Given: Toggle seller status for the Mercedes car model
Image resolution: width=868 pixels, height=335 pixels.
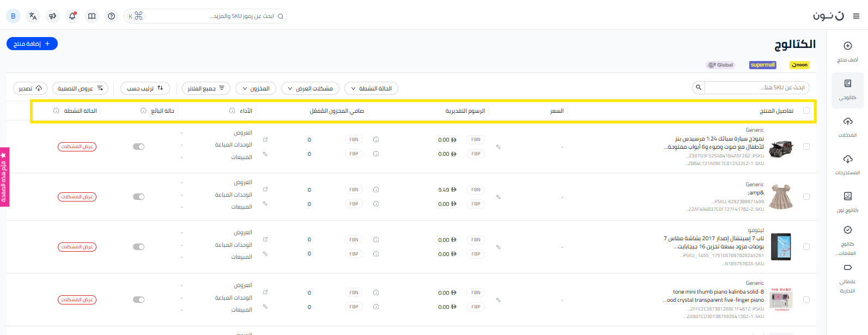Looking at the screenshot, I should tap(139, 147).
